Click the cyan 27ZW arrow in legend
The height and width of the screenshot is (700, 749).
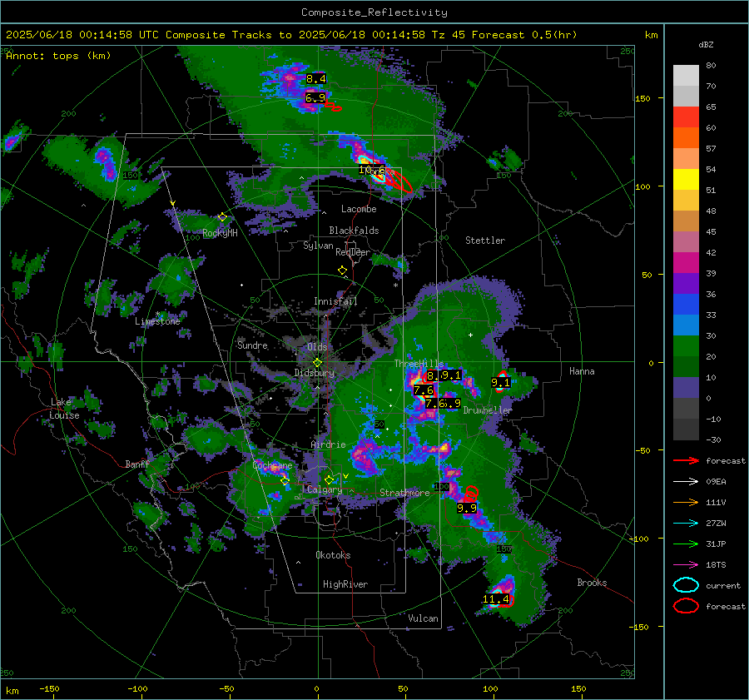click(x=686, y=524)
